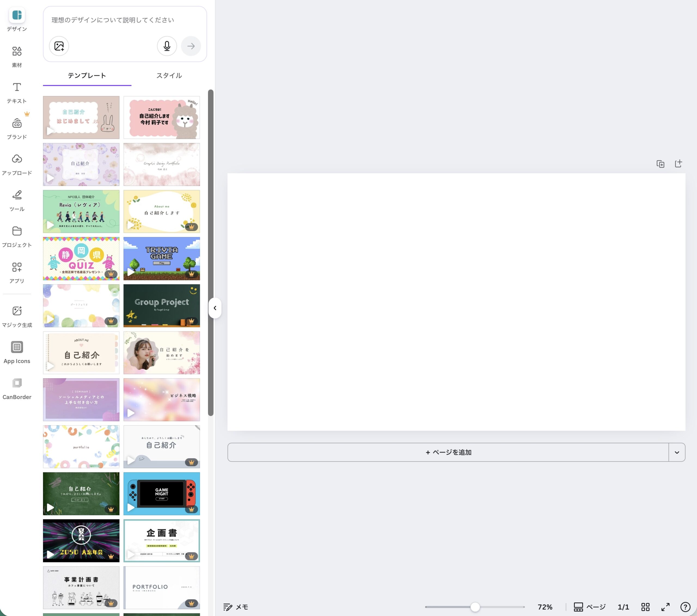Screen dimensions: 697x616
Task: Select the マジック生成 tool in the sidebar
Action: 16,314
